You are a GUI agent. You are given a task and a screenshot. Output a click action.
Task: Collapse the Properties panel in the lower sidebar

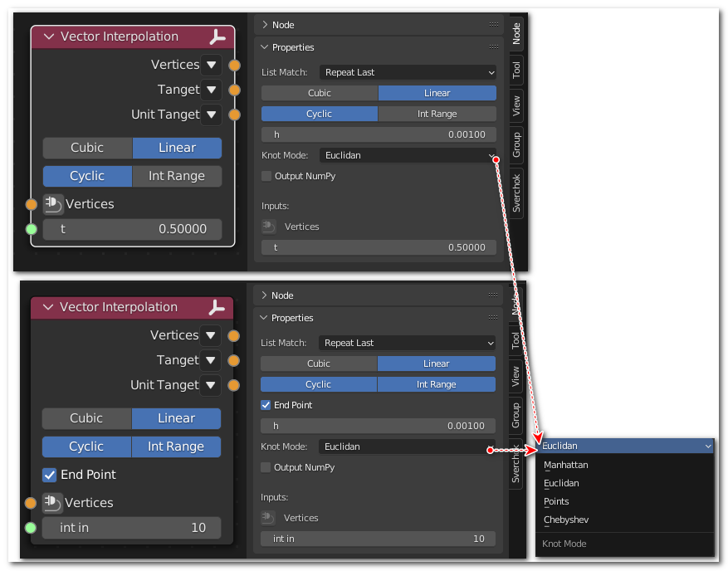[264, 318]
